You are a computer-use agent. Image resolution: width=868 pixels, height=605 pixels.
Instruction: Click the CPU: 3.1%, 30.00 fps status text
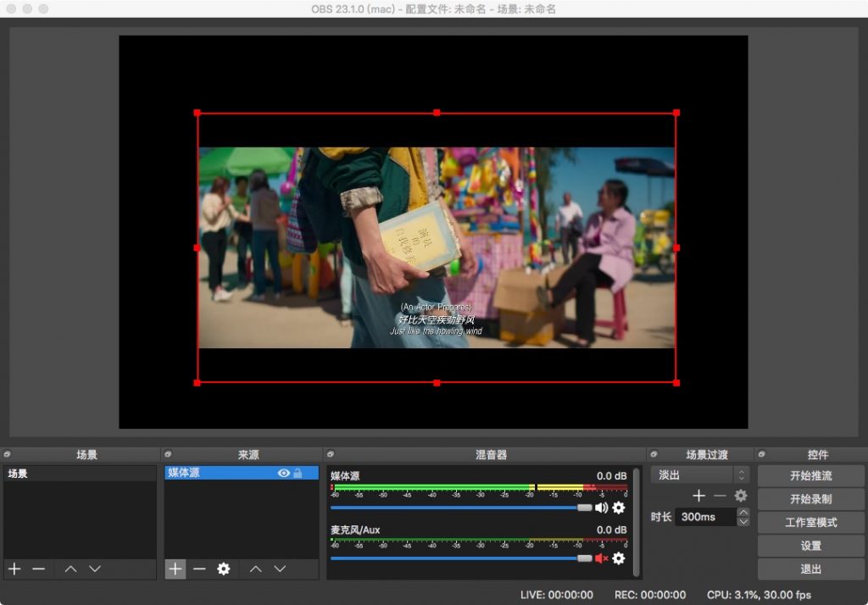pos(759,595)
